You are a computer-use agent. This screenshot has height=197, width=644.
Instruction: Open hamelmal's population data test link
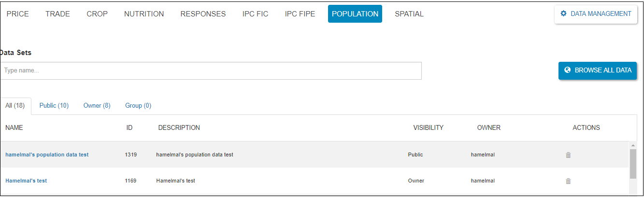point(47,155)
